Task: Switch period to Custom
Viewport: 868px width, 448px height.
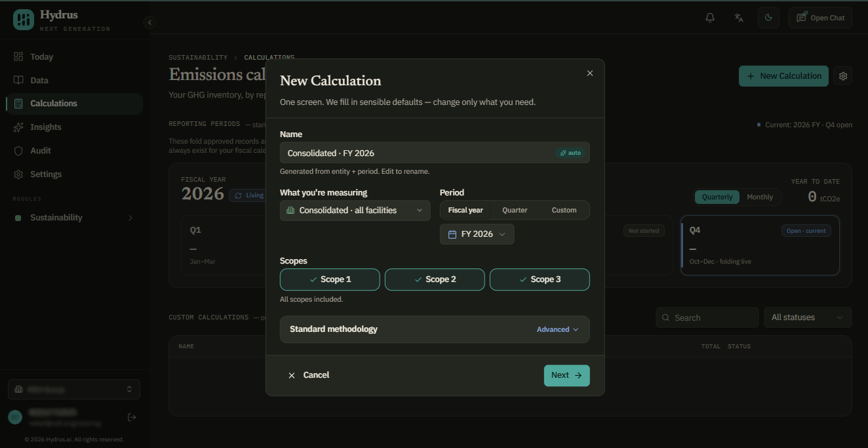Action: [564, 211]
